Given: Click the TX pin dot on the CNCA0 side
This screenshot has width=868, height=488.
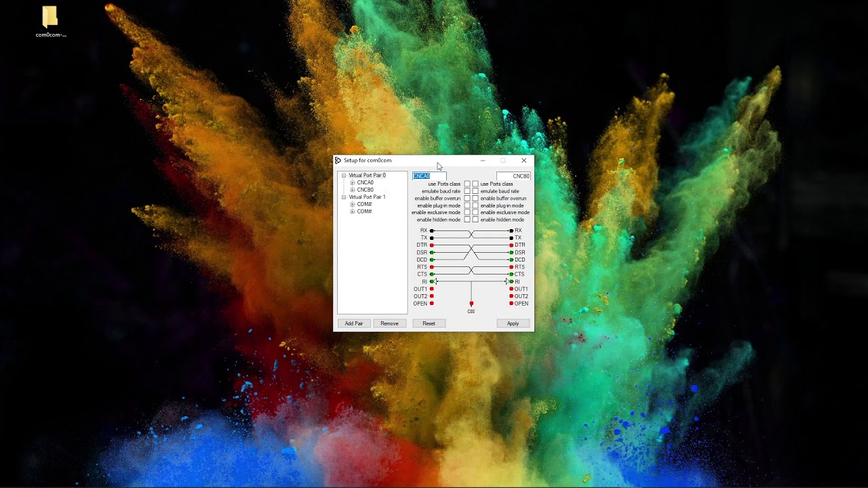Looking at the screenshot, I should [431, 238].
